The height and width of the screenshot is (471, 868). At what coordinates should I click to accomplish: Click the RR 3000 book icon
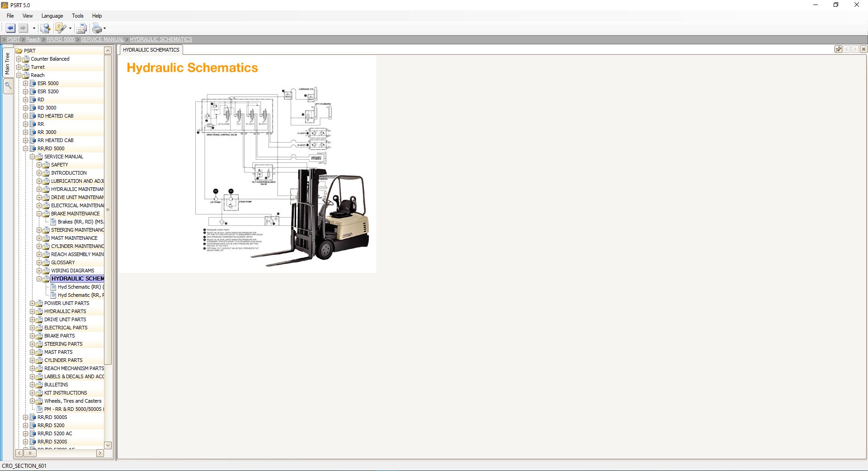(33, 132)
